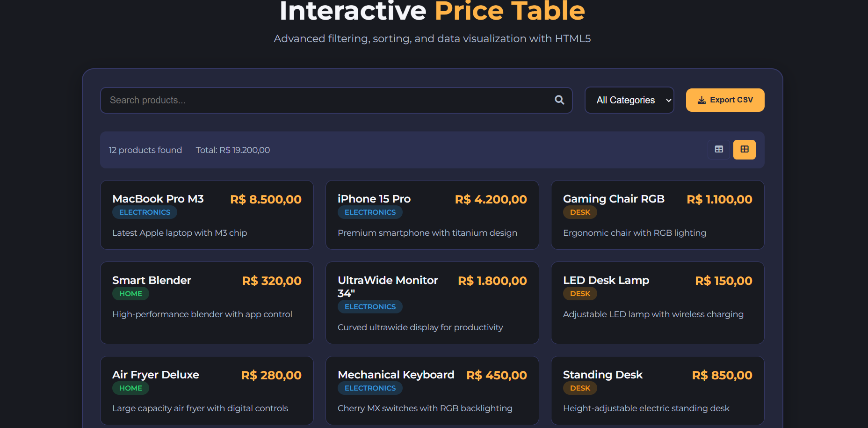Click the download icon in Export CSV
Screen dimensions: 868x428
pyautogui.click(x=702, y=100)
